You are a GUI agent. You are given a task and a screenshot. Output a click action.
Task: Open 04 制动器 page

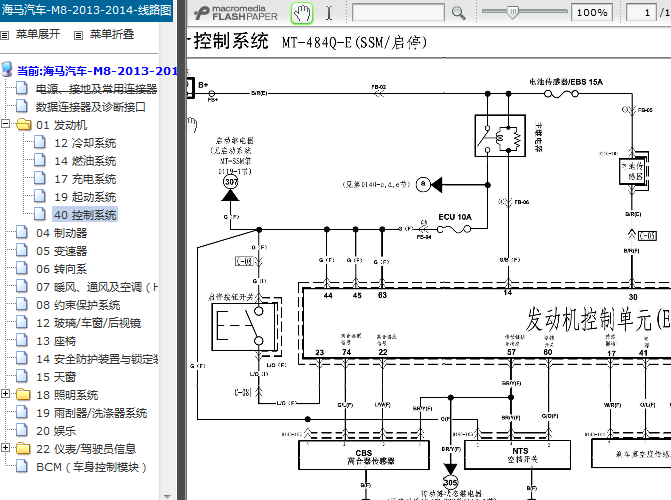click(x=62, y=233)
